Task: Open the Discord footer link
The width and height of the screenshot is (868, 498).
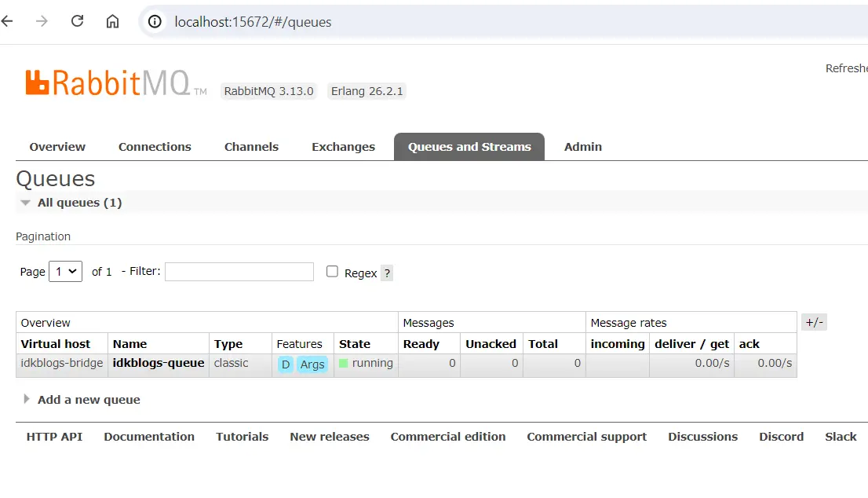Action: (x=781, y=437)
